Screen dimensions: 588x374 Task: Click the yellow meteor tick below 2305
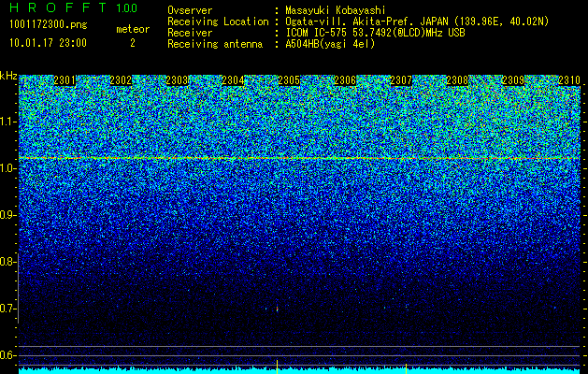277,367
